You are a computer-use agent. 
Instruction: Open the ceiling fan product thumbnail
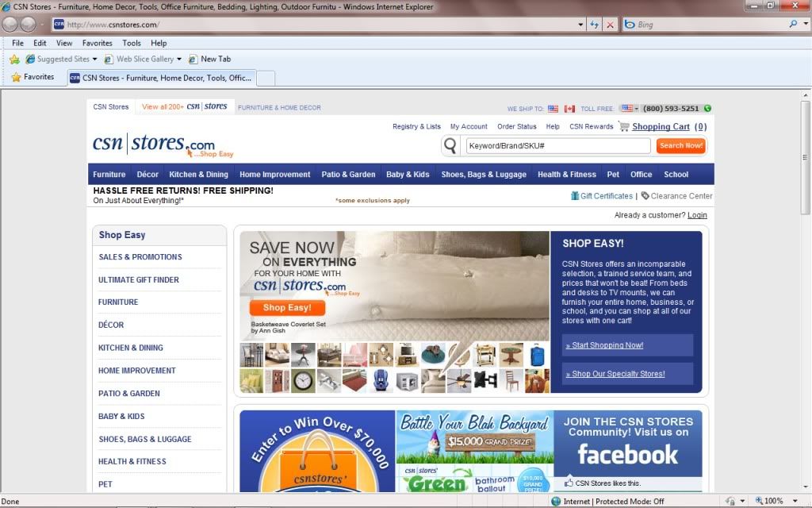[x=459, y=381]
